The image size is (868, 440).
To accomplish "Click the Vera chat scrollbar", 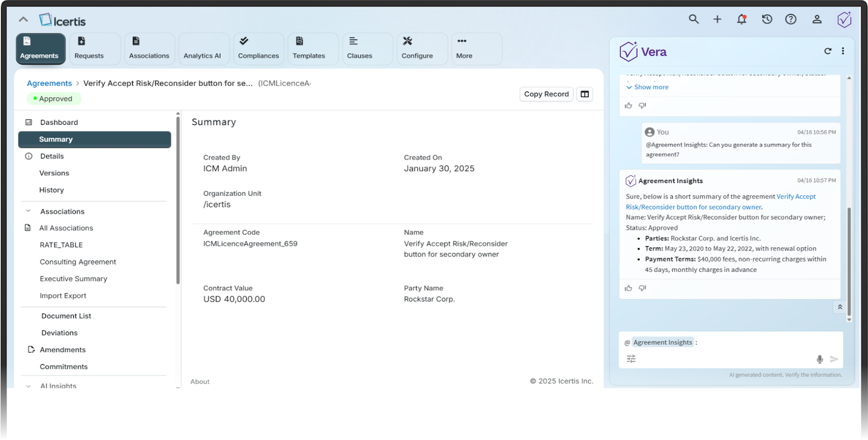I will (x=849, y=262).
